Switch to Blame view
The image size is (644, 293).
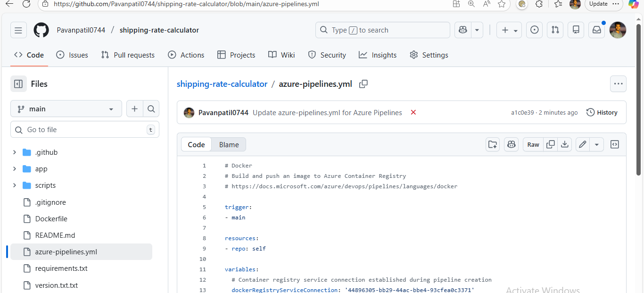click(x=229, y=145)
